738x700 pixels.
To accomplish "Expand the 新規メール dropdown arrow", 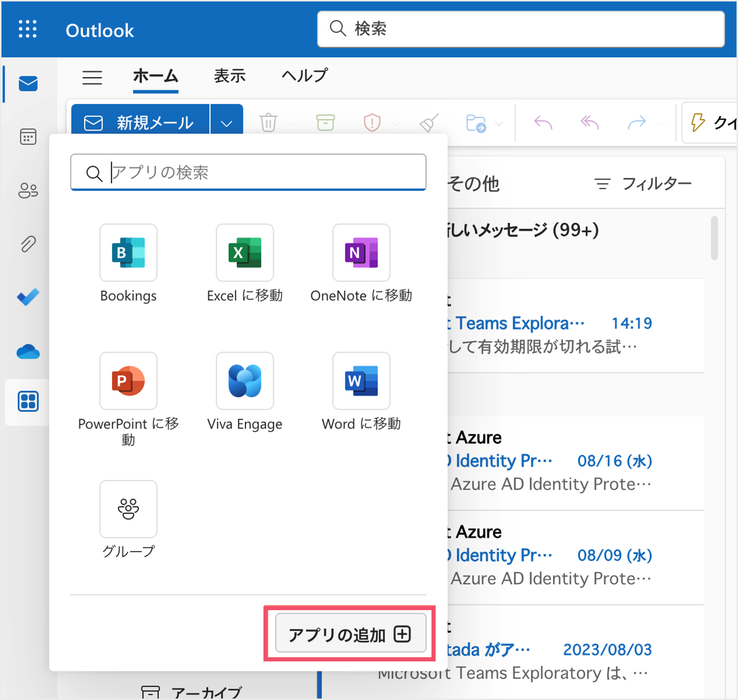I will point(227,123).
